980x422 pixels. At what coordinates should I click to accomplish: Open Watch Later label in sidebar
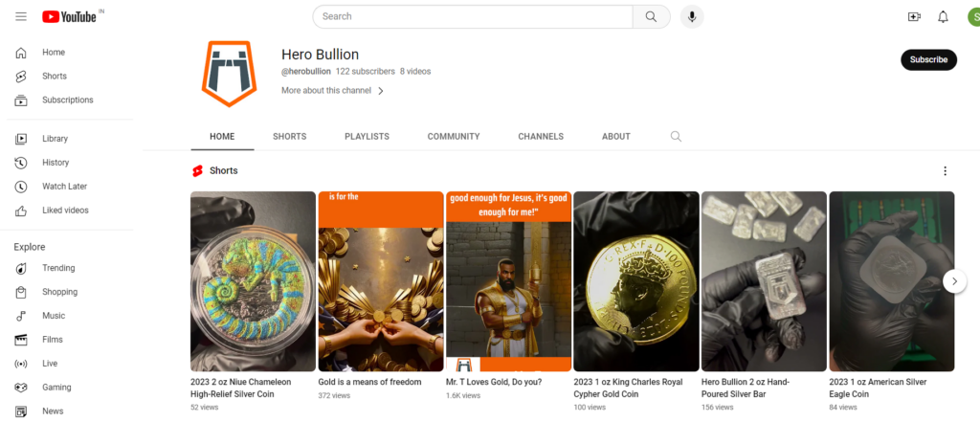[65, 187]
